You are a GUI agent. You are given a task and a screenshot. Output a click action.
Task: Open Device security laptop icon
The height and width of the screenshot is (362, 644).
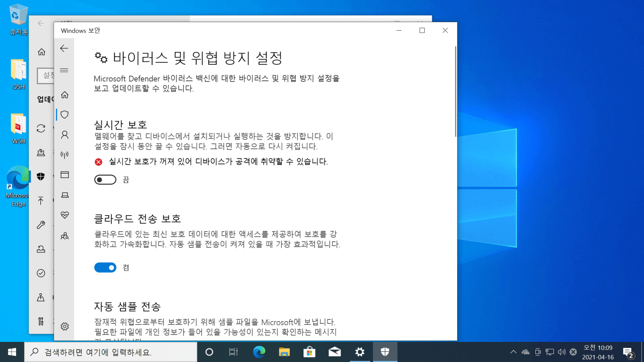pyautogui.click(x=65, y=195)
